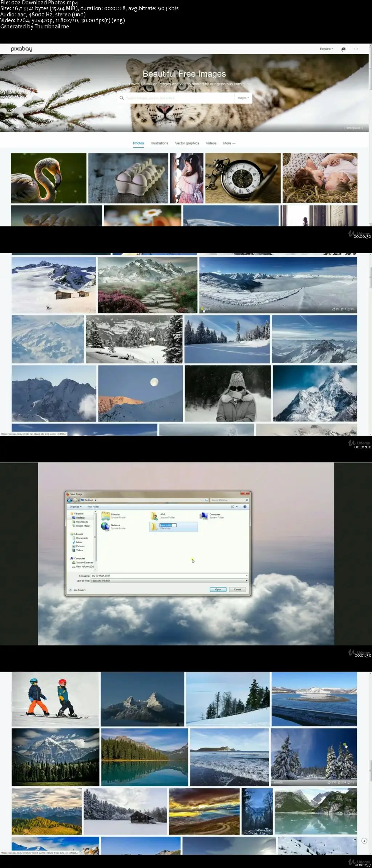
Task: Click the blue help question icon
Action: [245, 507]
